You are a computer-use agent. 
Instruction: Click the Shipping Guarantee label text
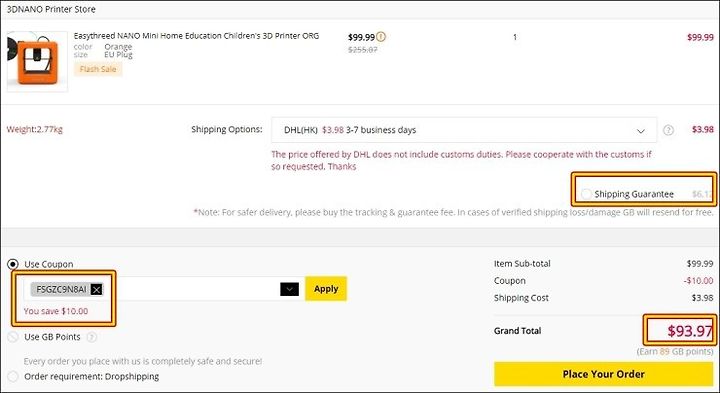point(634,194)
